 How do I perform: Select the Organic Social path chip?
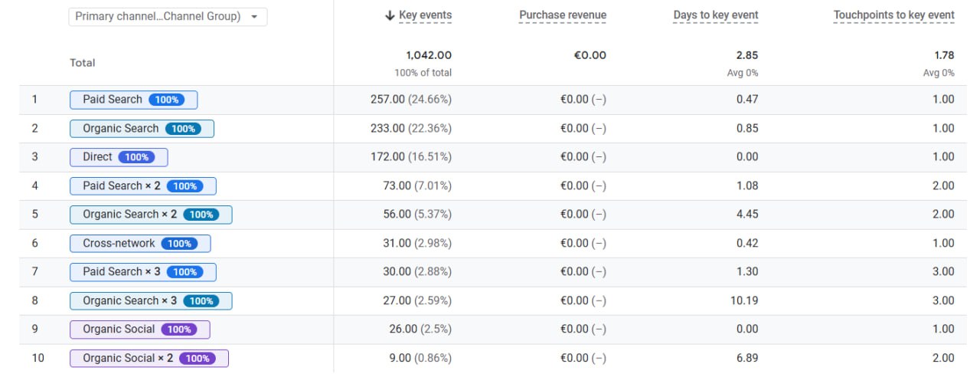119,330
